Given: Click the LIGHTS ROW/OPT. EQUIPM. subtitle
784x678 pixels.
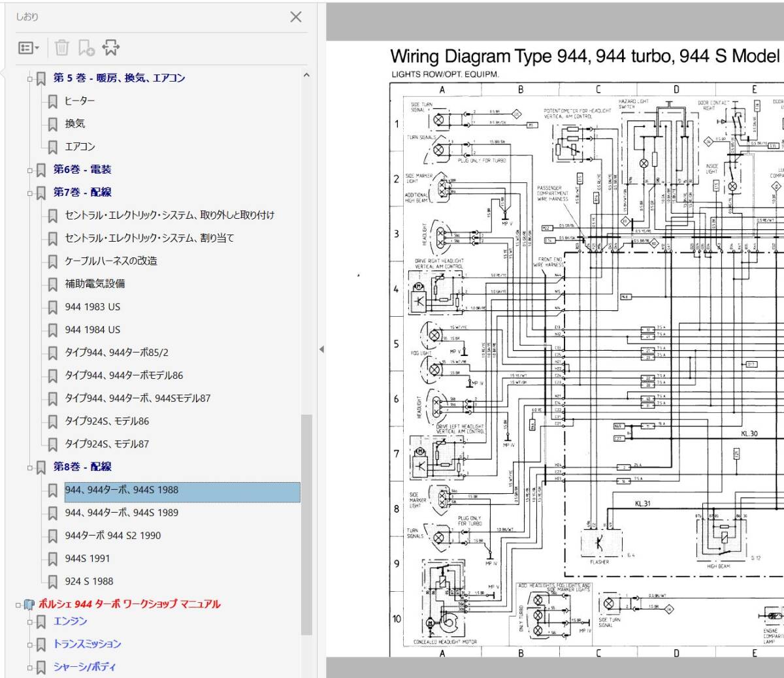Looking at the screenshot, I should point(445,74).
